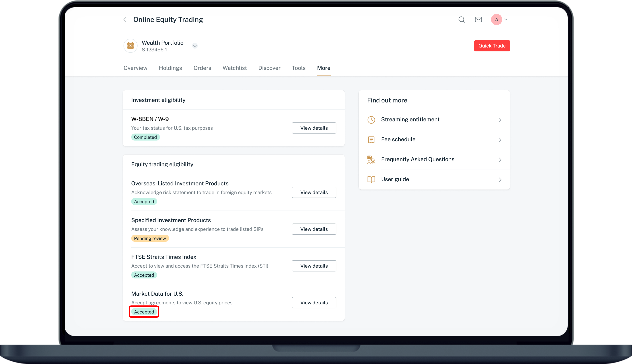The width and height of the screenshot is (632, 364).
Task: Open the Watchlist tab
Action: [x=234, y=68]
